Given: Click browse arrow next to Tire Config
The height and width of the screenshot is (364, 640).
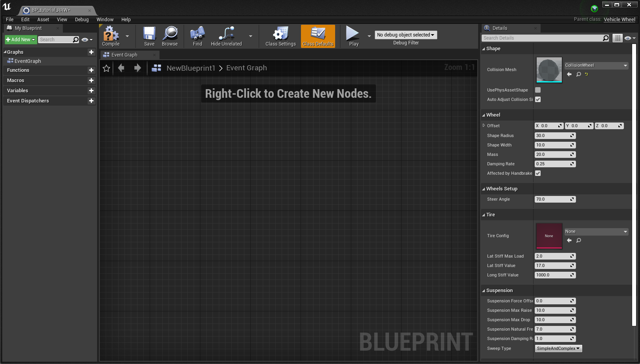Looking at the screenshot, I should tap(569, 240).
